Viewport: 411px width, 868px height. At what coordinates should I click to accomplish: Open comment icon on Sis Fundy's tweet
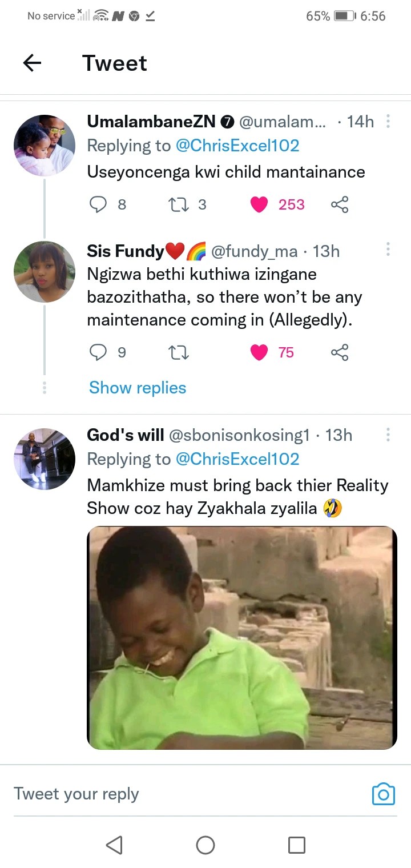pos(99,353)
